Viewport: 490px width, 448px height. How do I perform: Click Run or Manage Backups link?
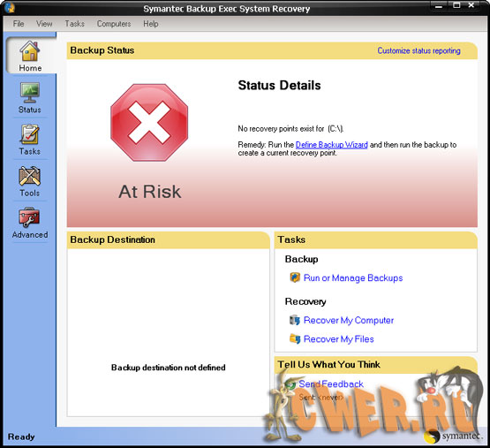click(353, 277)
